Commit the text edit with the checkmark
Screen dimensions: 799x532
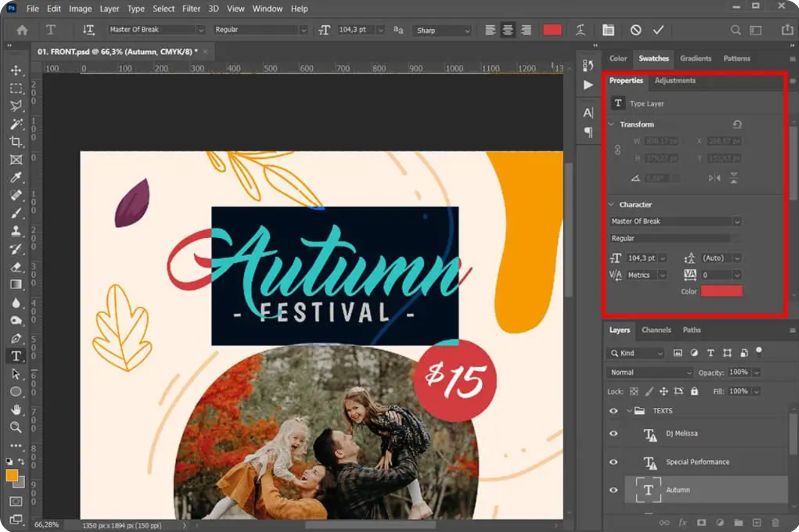click(x=659, y=30)
